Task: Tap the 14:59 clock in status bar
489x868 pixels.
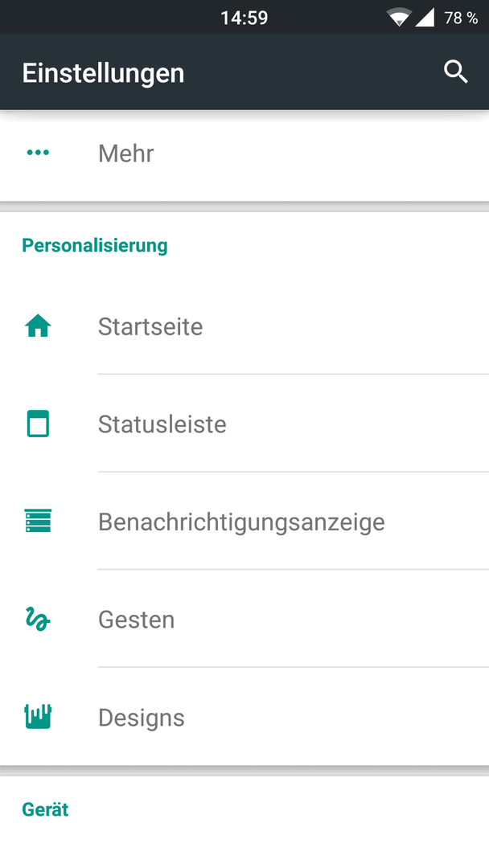Action: click(x=244, y=18)
